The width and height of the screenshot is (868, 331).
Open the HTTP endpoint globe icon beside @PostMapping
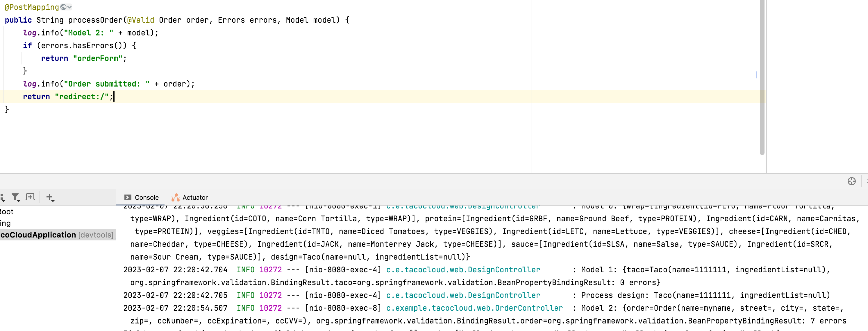[x=63, y=7]
